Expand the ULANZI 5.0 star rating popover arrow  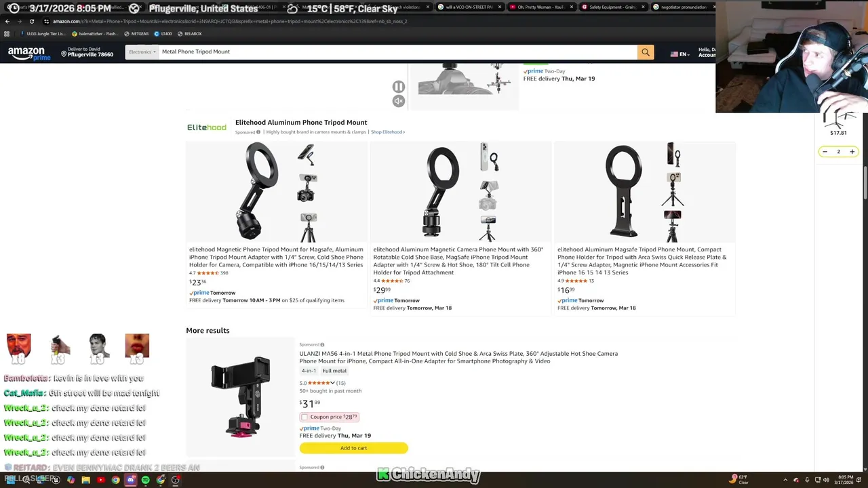[332, 383]
